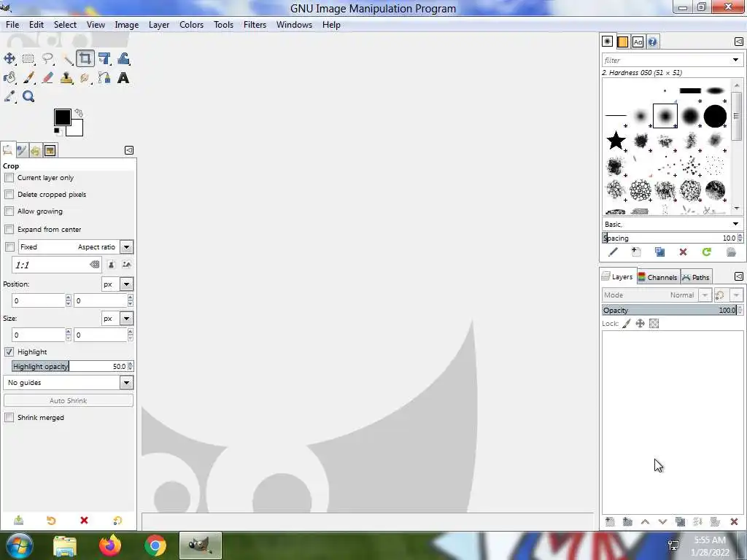Set aspect ratio to portrait orientation
Screen dimensions: 747x560
coord(111,265)
